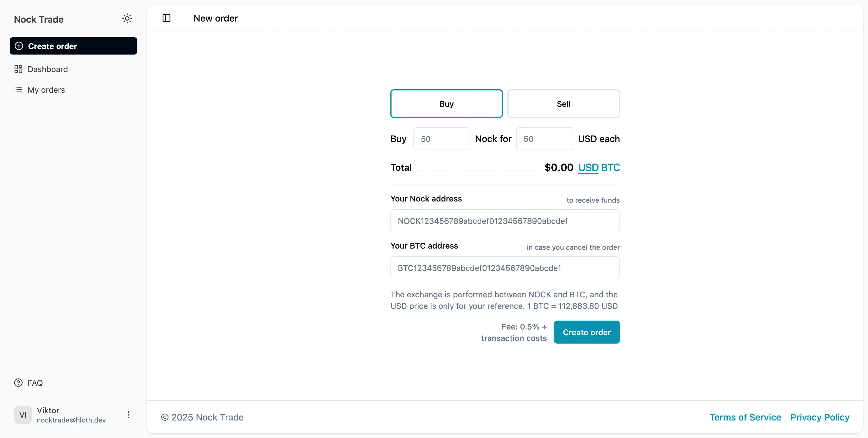Open the My orders page
Viewport: 868px width, 438px height.
pos(46,90)
